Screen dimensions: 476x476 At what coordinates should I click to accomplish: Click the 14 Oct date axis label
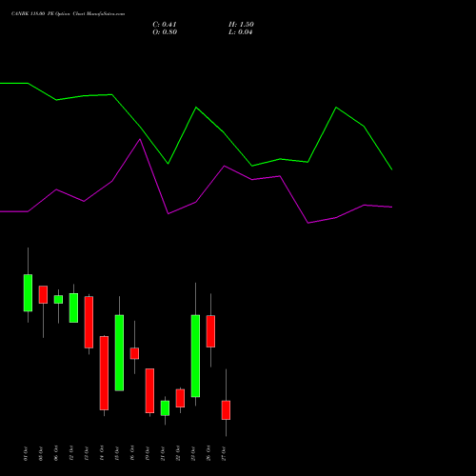(x=102, y=453)
